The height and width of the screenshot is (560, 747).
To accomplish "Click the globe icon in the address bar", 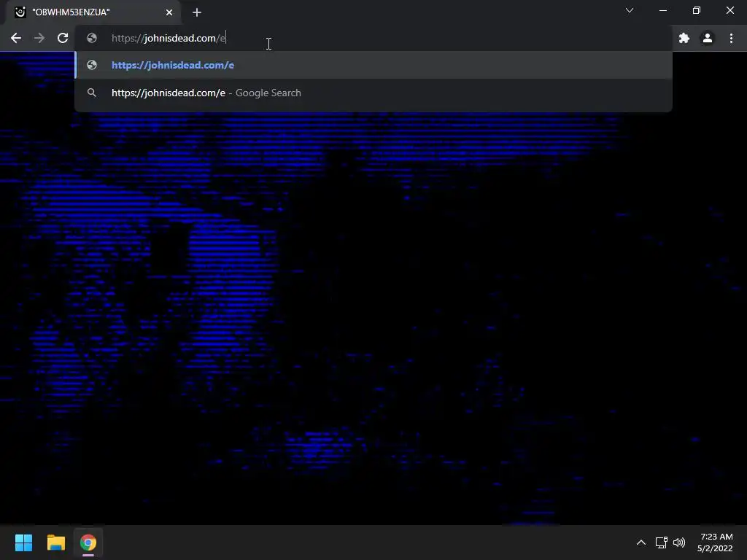I will 92,38.
